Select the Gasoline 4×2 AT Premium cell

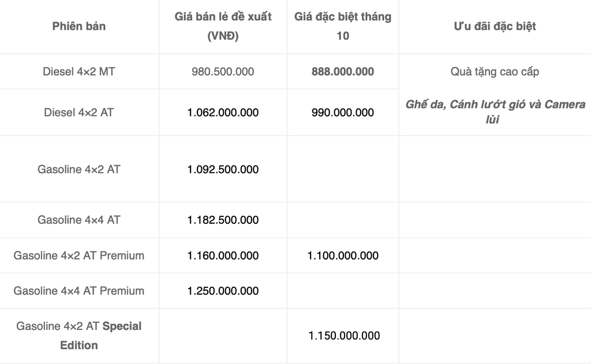click(79, 256)
